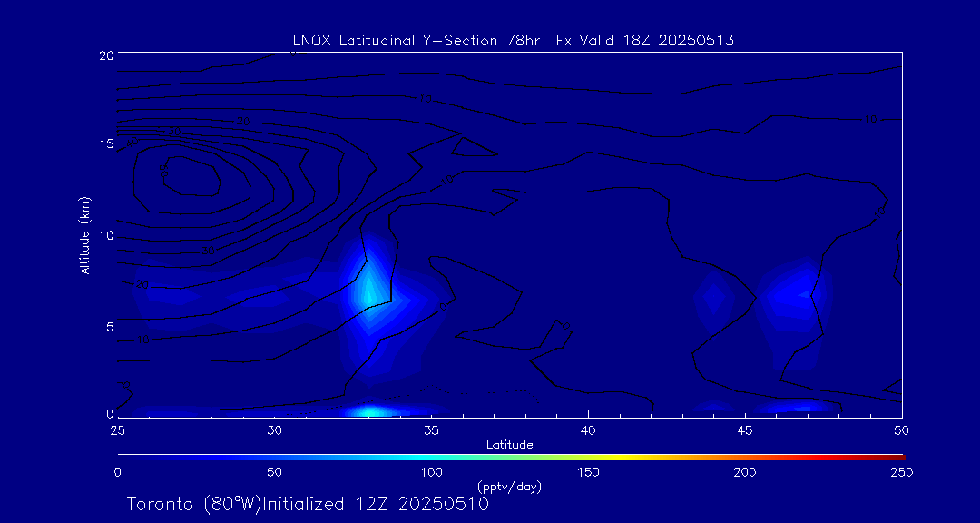Click the latitude tick label 50

tap(902, 430)
